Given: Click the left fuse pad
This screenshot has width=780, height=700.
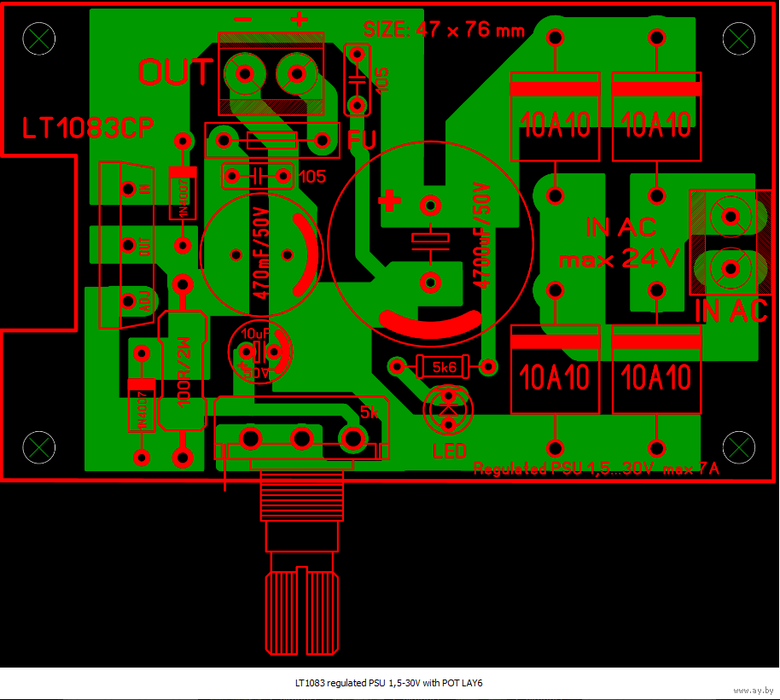Looking at the screenshot, I should pyautogui.click(x=224, y=141).
